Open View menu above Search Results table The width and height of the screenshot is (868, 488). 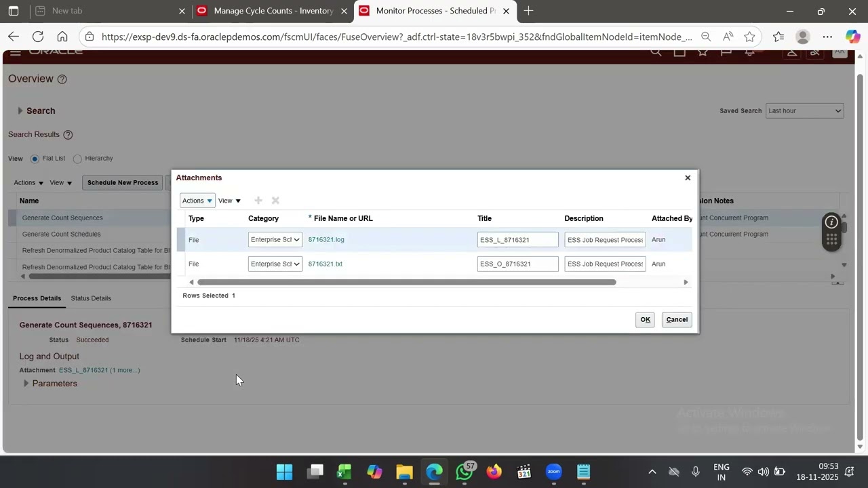click(60, 183)
